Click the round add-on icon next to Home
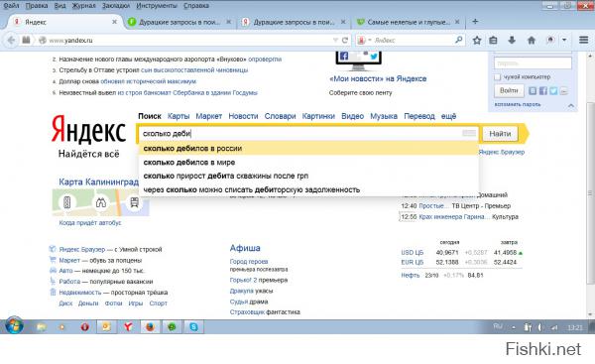 [550, 40]
